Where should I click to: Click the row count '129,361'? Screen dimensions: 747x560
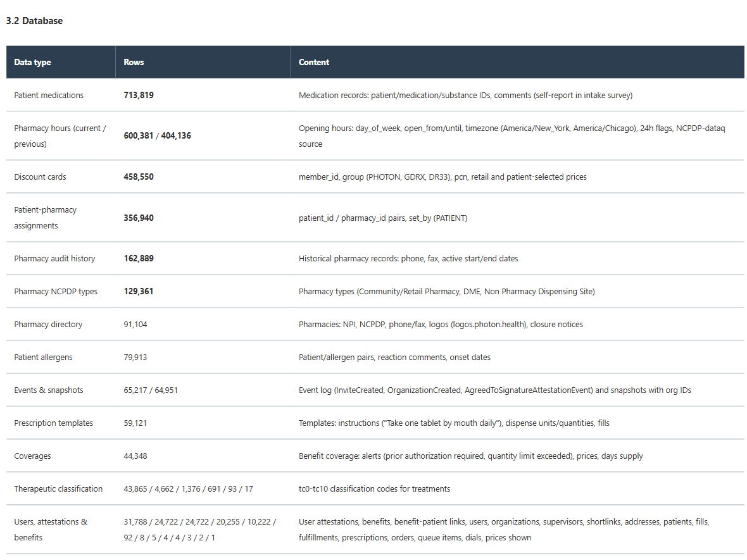click(x=139, y=292)
